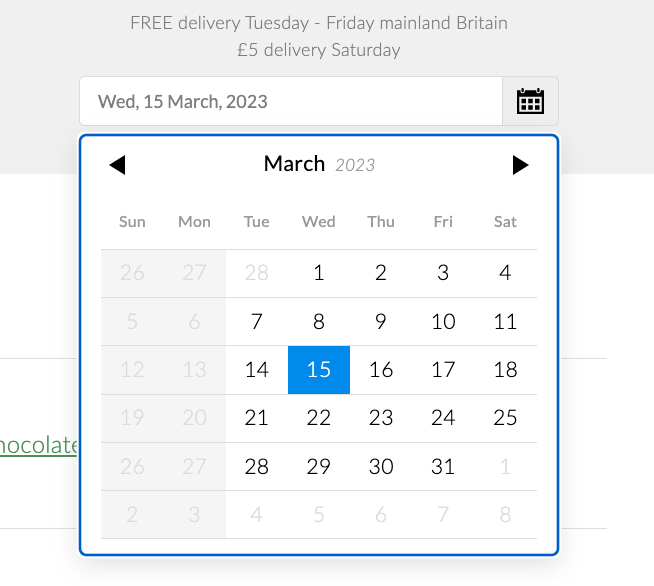Click the calendar icon beside the date field
Viewport: 654px width, 586px height.
coord(530,101)
